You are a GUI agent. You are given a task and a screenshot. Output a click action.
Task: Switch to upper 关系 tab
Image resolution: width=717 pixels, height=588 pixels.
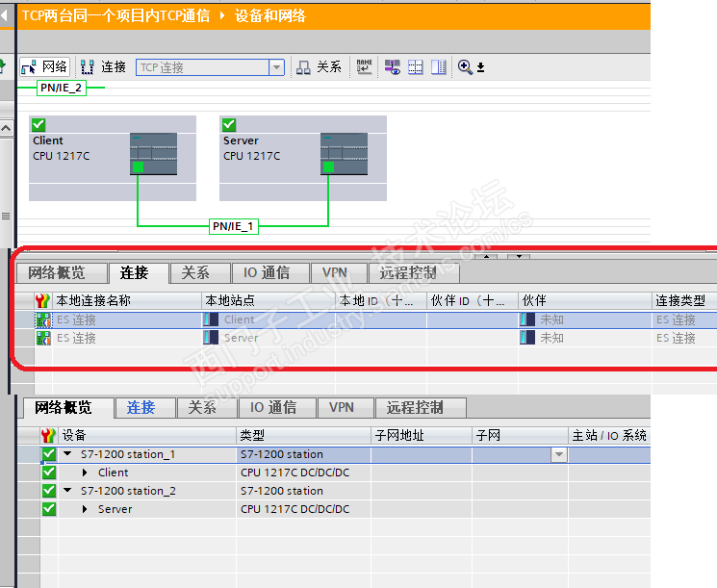point(200,273)
